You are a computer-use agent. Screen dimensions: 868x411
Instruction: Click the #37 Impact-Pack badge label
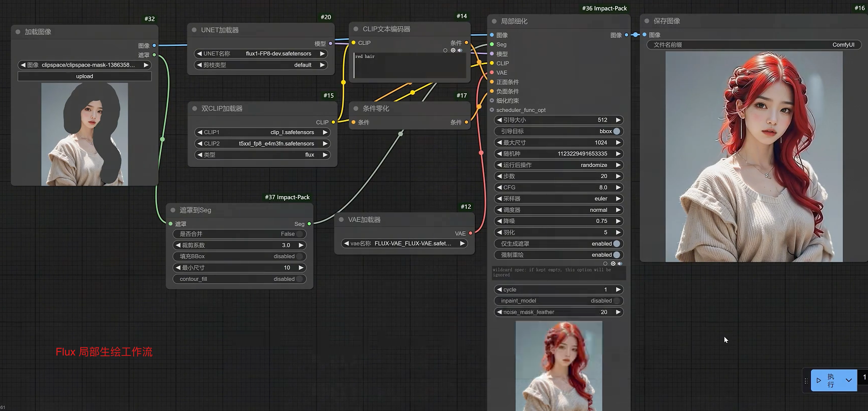[287, 197]
